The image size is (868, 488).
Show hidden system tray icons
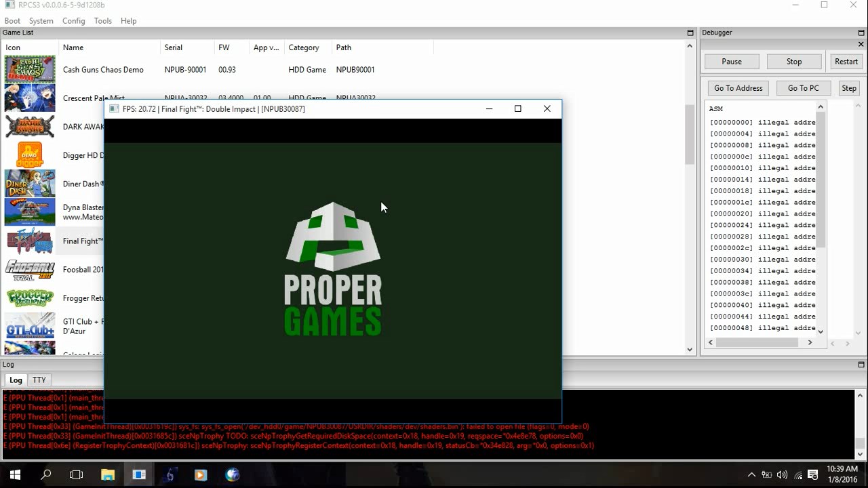coord(751,474)
